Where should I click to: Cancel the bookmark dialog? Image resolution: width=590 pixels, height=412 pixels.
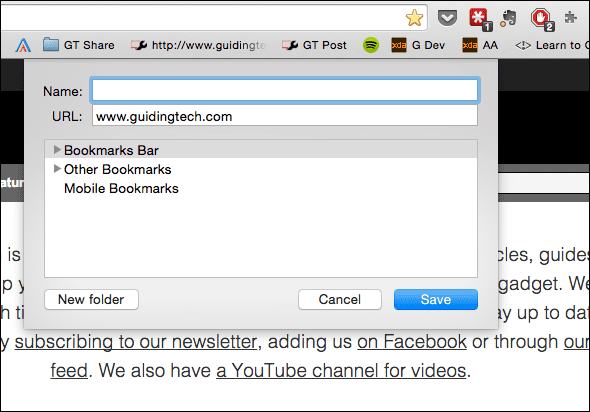tap(340, 299)
